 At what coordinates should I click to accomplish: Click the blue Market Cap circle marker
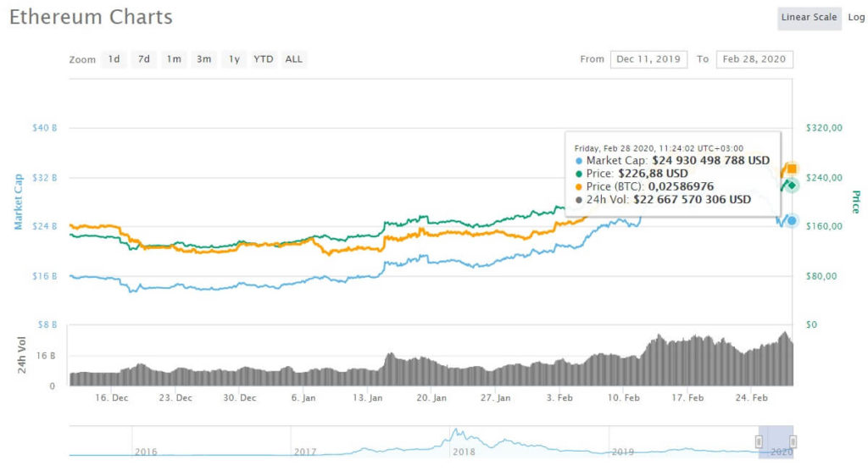793,221
